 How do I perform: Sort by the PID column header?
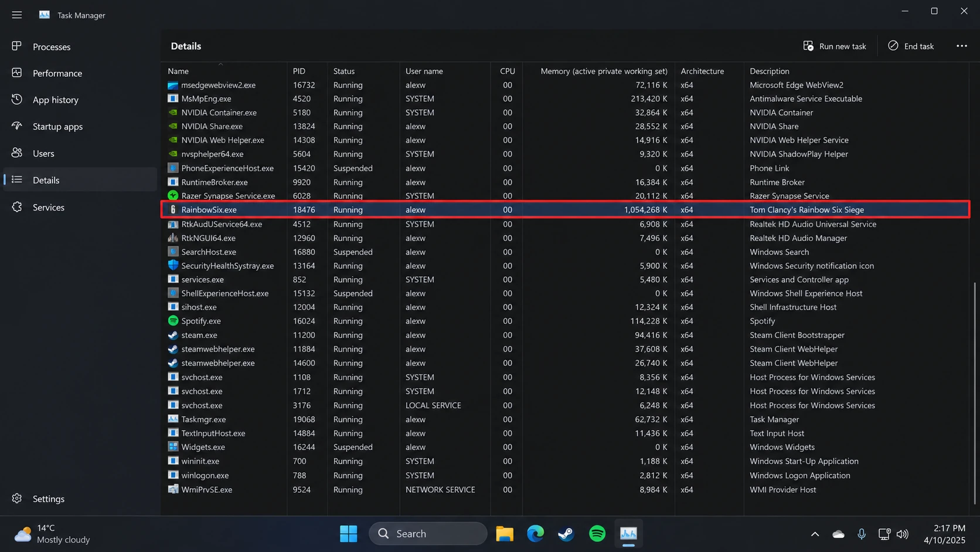(x=299, y=71)
